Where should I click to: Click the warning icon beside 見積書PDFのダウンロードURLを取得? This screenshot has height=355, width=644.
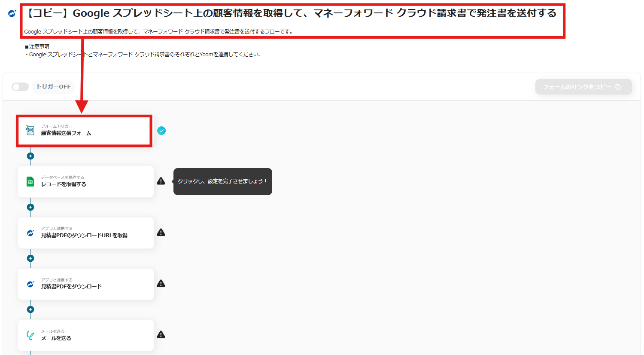tap(161, 233)
